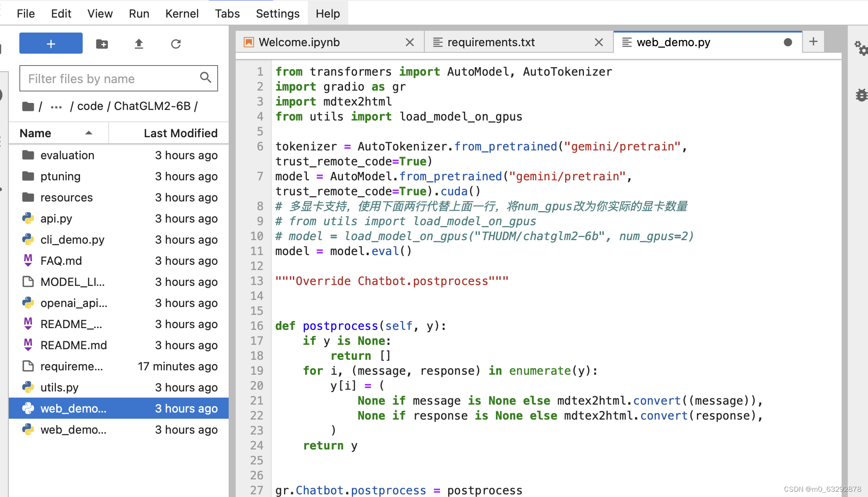Click the blue new launcher plus button
This screenshot has width=868, height=497.
pos(51,44)
